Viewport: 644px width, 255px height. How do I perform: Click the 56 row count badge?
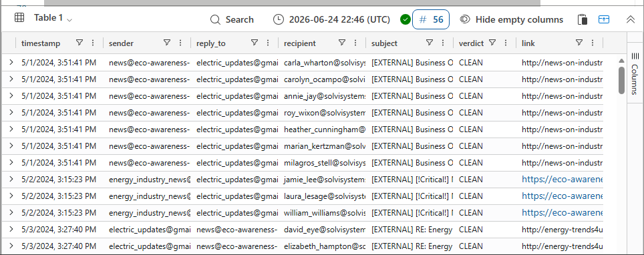click(x=431, y=19)
